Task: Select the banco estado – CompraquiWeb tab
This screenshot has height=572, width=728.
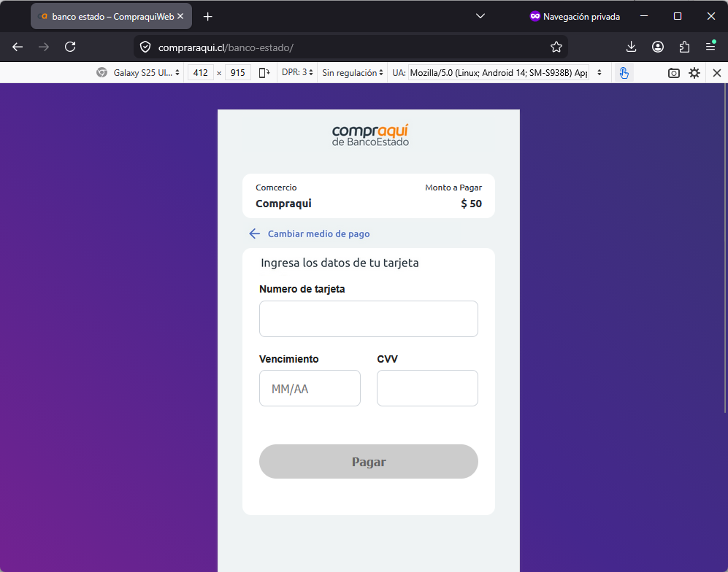Action: tap(110, 17)
